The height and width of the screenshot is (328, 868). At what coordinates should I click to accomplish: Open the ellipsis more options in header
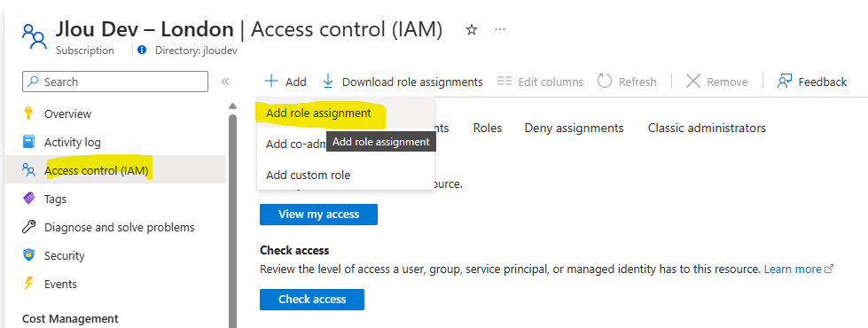pos(500,29)
